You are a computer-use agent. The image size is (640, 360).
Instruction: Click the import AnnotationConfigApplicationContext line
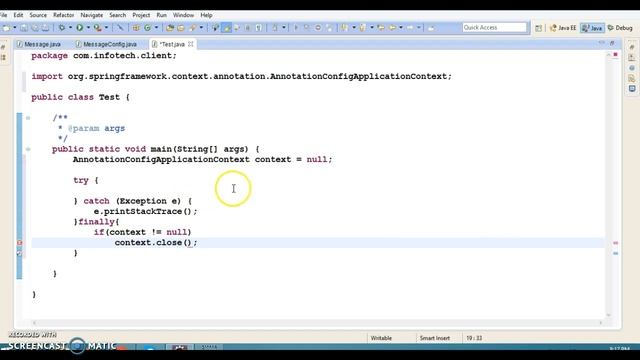tap(242, 76)
